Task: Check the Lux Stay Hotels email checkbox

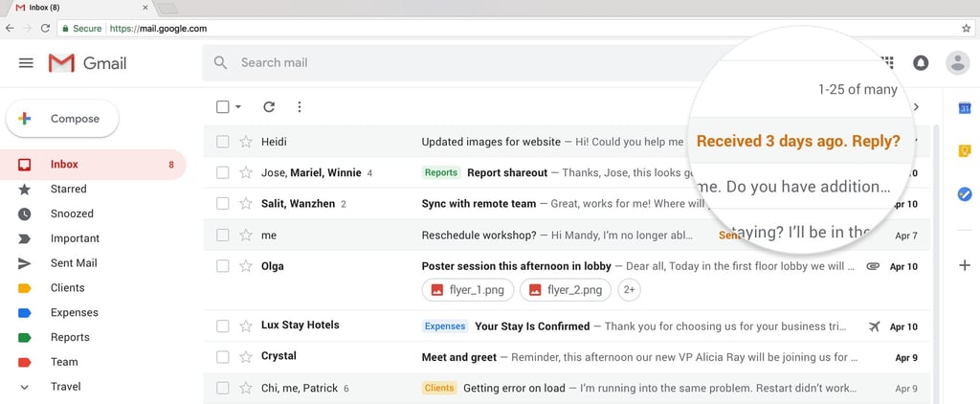Action: click(x=222, y=325)
